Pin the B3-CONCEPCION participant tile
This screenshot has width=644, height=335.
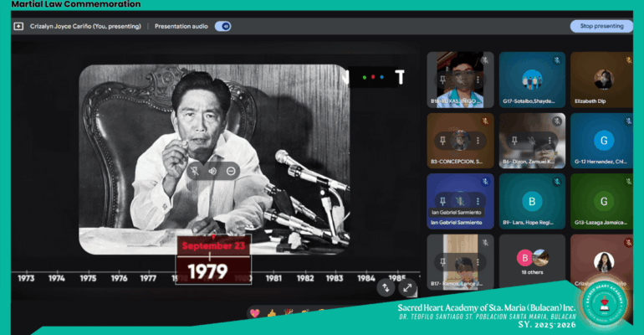442,141
